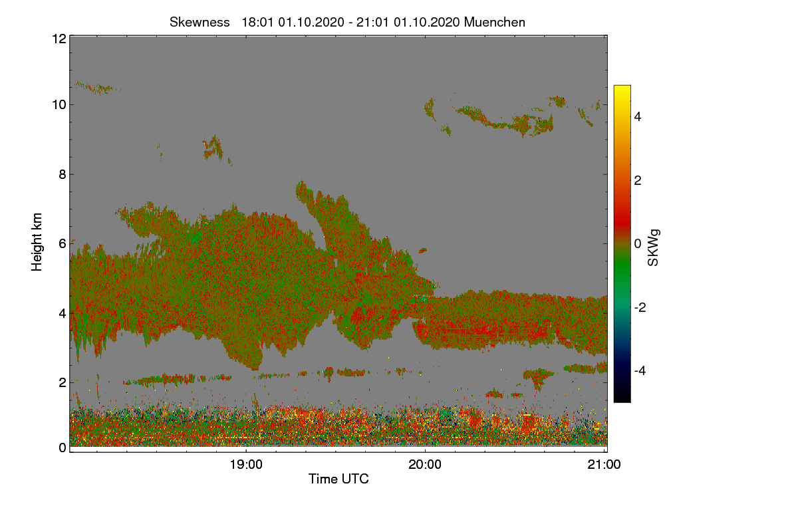Click the SKWg color scale bar

click(622, 243)
